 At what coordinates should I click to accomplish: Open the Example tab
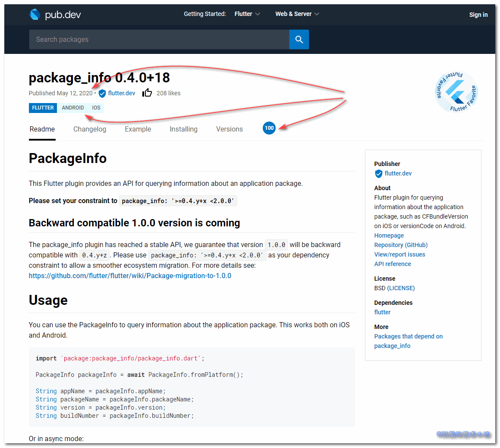click(x=138, y=129)
